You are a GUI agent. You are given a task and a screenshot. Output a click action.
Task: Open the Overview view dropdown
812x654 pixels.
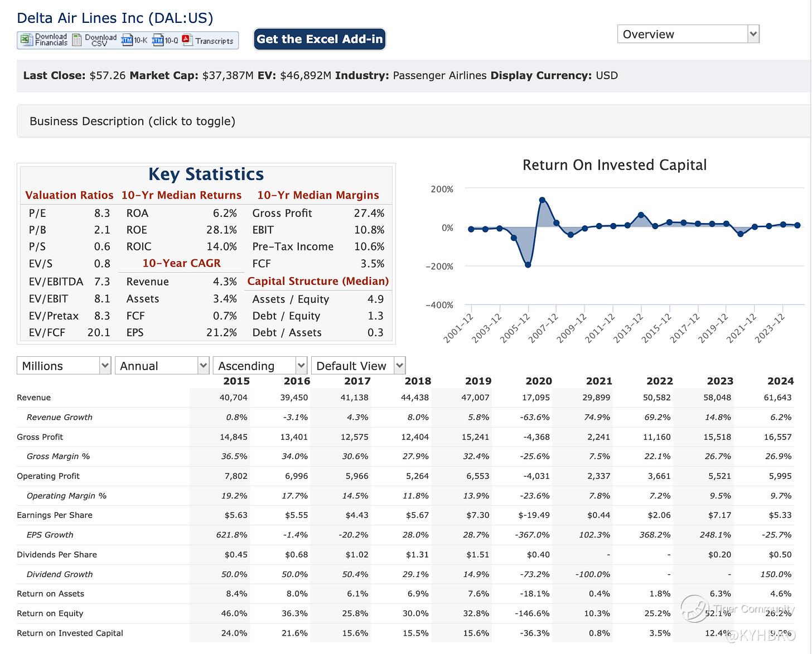(688, 34)
